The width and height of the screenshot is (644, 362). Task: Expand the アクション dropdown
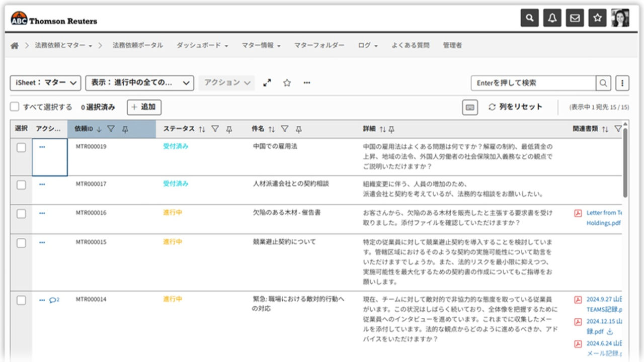pos(226,83)
